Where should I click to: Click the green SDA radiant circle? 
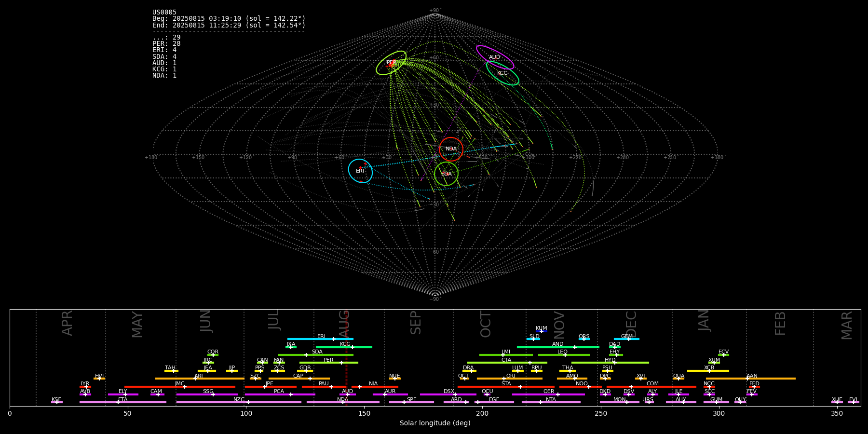pyautogui.click(x=447, y=174)
